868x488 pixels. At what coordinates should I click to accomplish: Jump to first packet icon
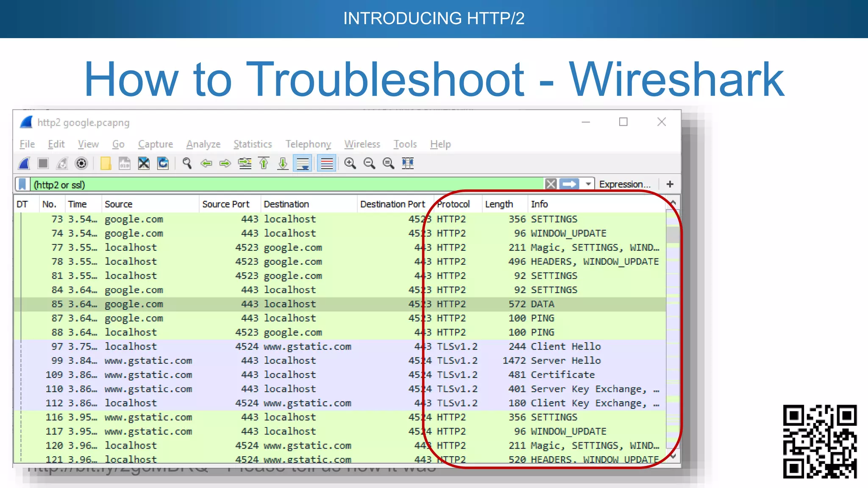[x=264, y=164]
